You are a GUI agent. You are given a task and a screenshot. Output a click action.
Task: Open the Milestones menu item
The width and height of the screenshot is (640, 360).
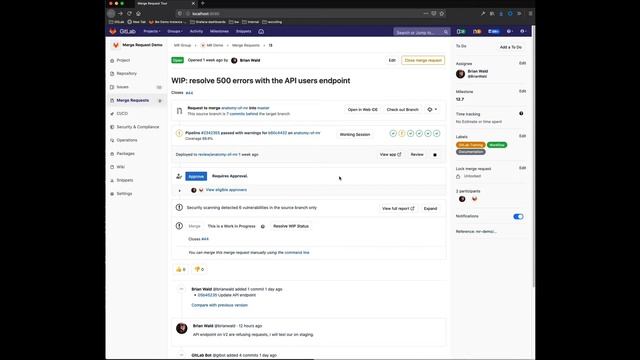click(219, 31)
